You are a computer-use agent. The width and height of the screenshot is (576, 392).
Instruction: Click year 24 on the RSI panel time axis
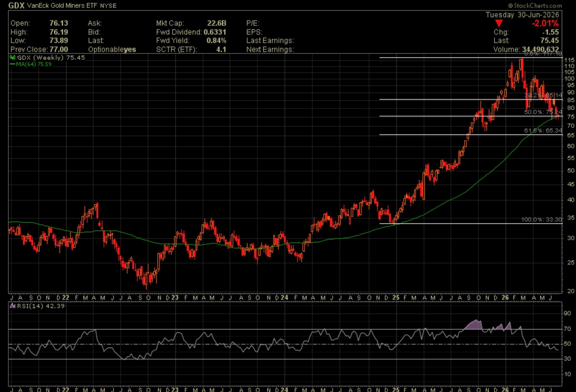click(284, 389)
